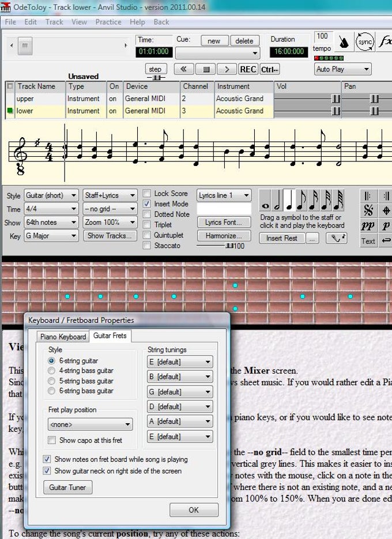The height and width of the screenshot is (539, 392).
Task: Check Show capo at this fret
Action: tap(52, 440)
